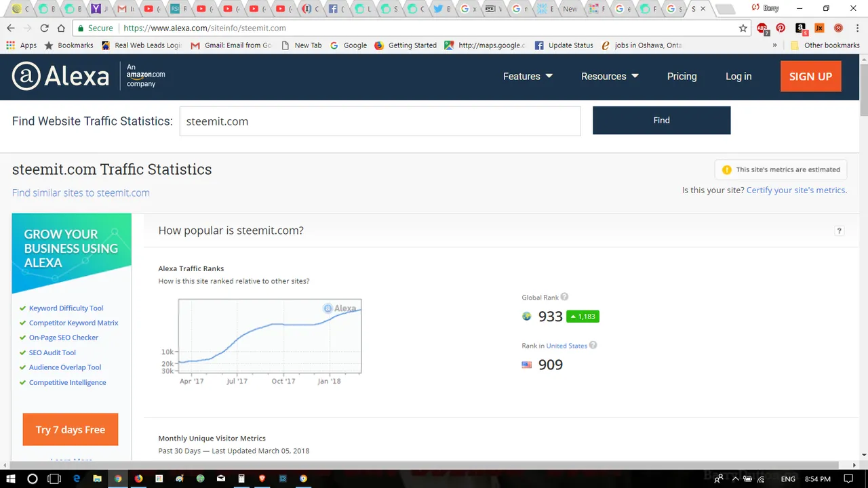
Task: Open Task View on taskbar
Action: (54, 479)
